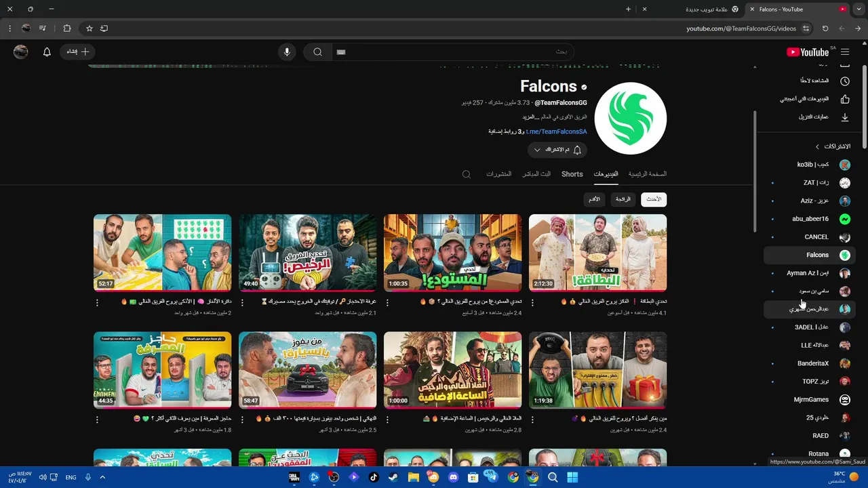Switch to the Posts (المنشورات) tab

[498, 174]
